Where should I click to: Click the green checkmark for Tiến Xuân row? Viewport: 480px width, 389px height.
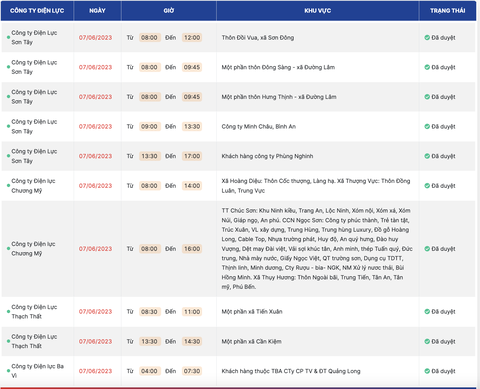point(427,311)
